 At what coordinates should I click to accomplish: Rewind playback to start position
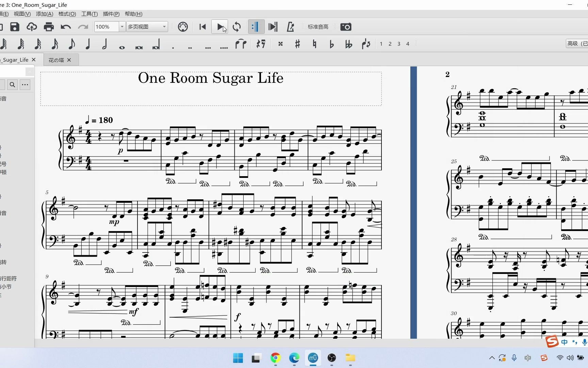click(203, 27)
